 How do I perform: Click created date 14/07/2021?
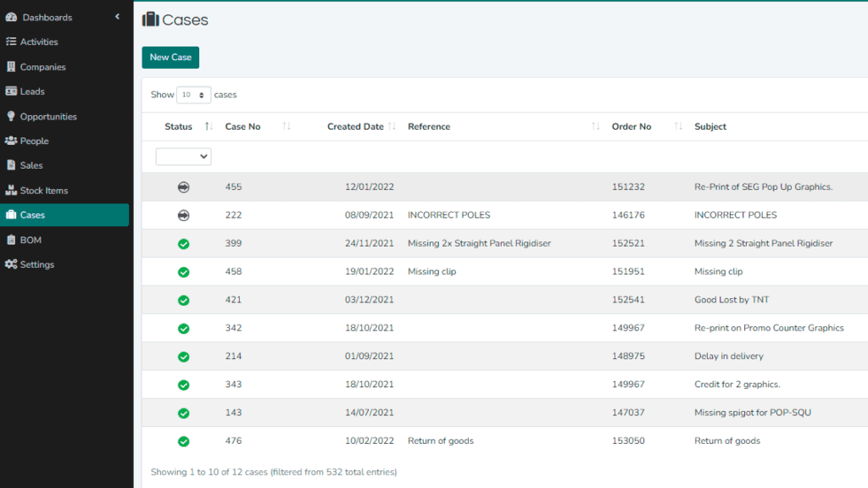point(370,413)
